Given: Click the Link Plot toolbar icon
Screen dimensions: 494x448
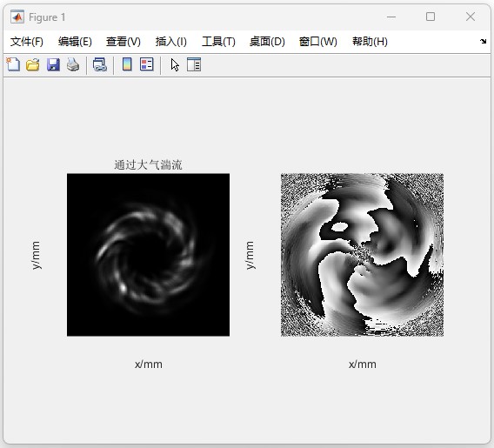Looking at the screenshot, I should [x=100, y=64].
